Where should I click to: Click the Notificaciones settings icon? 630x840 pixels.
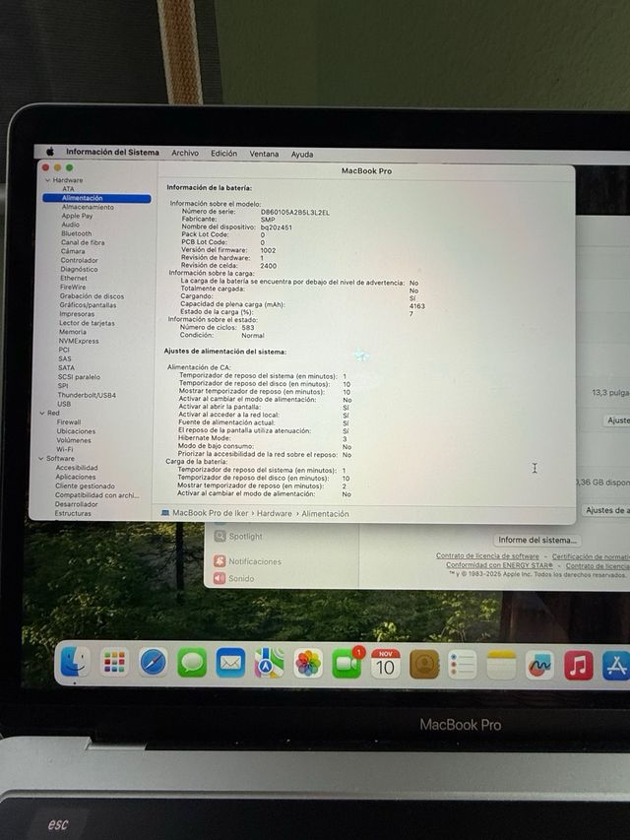coord(220,561)
